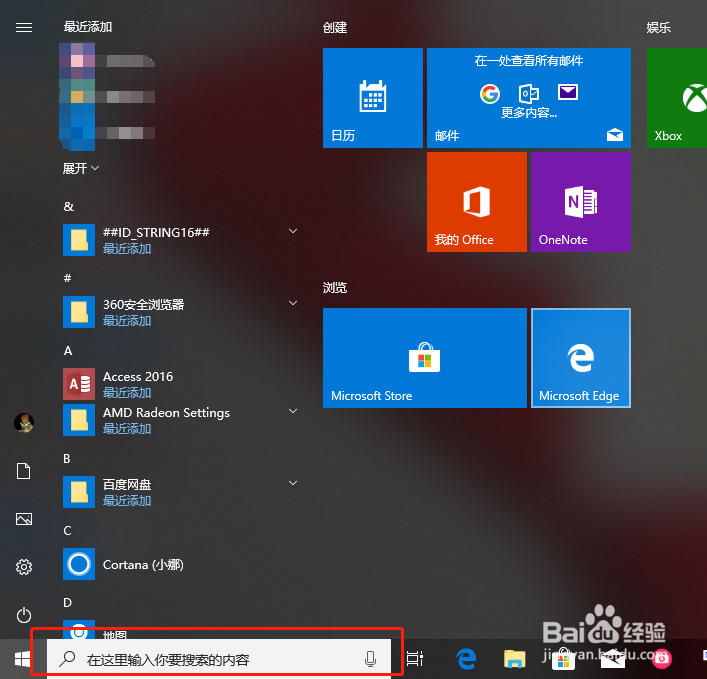Click the 浏览 group title
Image resolution: width=707 pixels, height=679 pixels.
pyautogui.click(x=335, y=288)
